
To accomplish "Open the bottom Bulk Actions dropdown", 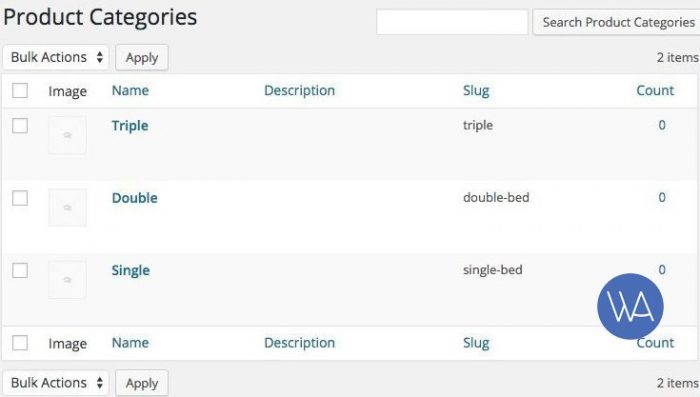I will click(x=56, y=383).
